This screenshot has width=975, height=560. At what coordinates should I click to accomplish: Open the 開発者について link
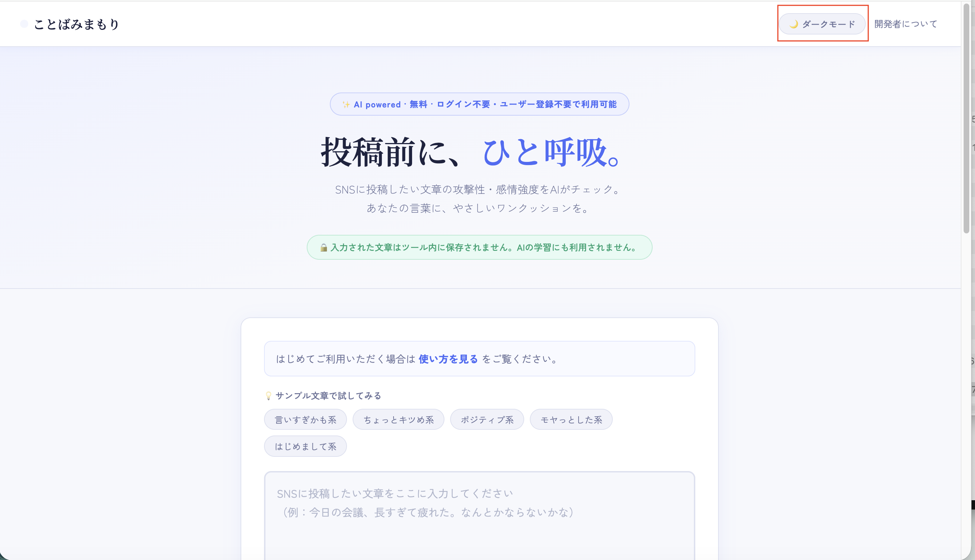(x=906, y=24)
